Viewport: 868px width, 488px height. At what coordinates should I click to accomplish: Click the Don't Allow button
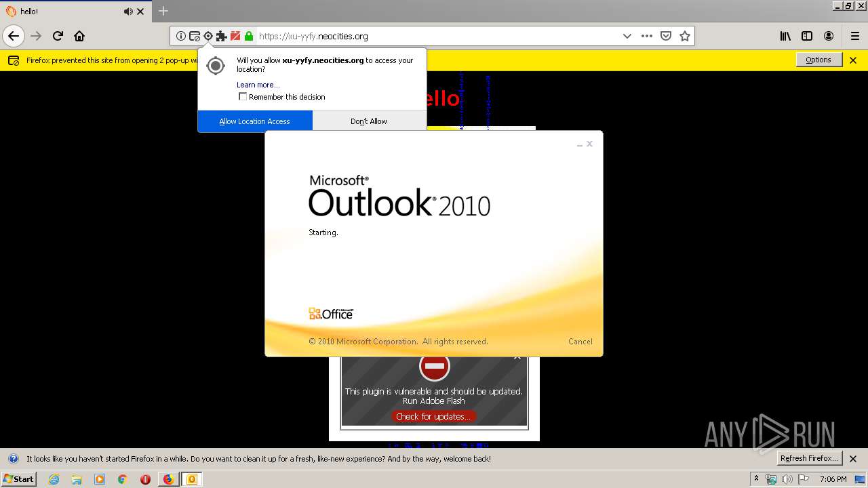click(x=369, y=121)
